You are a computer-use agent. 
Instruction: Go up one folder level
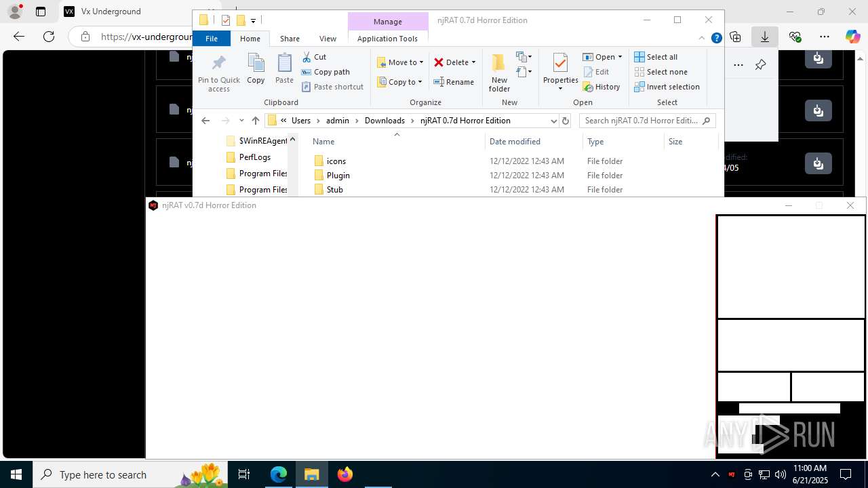point(256,121)
